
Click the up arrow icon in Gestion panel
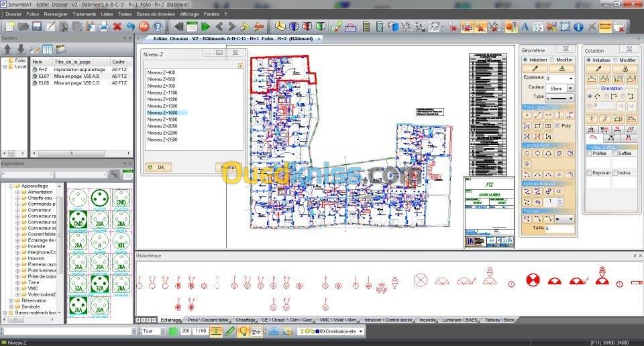coord(7,49)
